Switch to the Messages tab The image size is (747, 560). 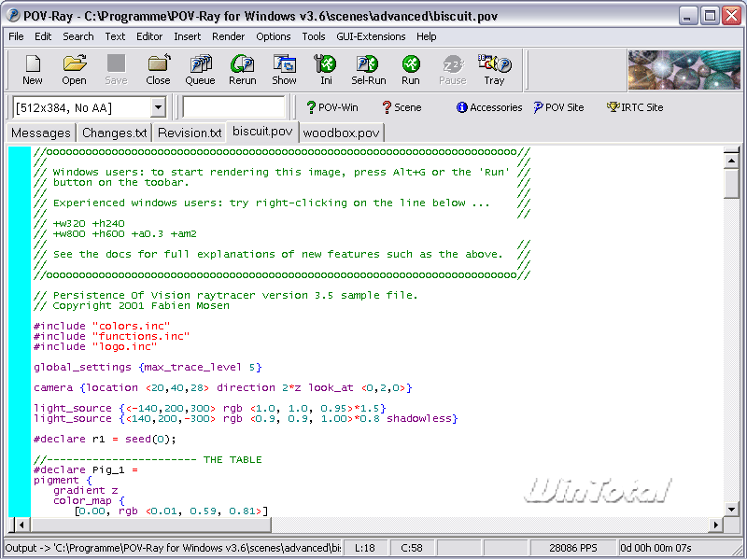pos(41,133)
